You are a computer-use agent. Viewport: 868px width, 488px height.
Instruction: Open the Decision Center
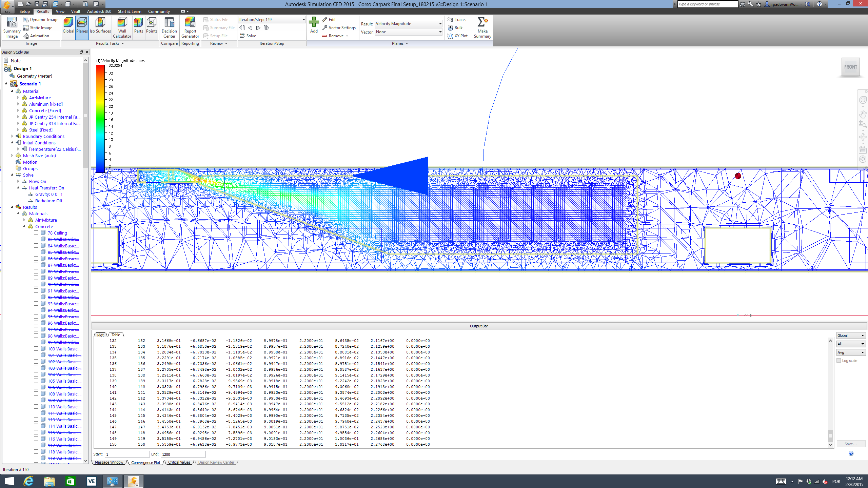169,27
